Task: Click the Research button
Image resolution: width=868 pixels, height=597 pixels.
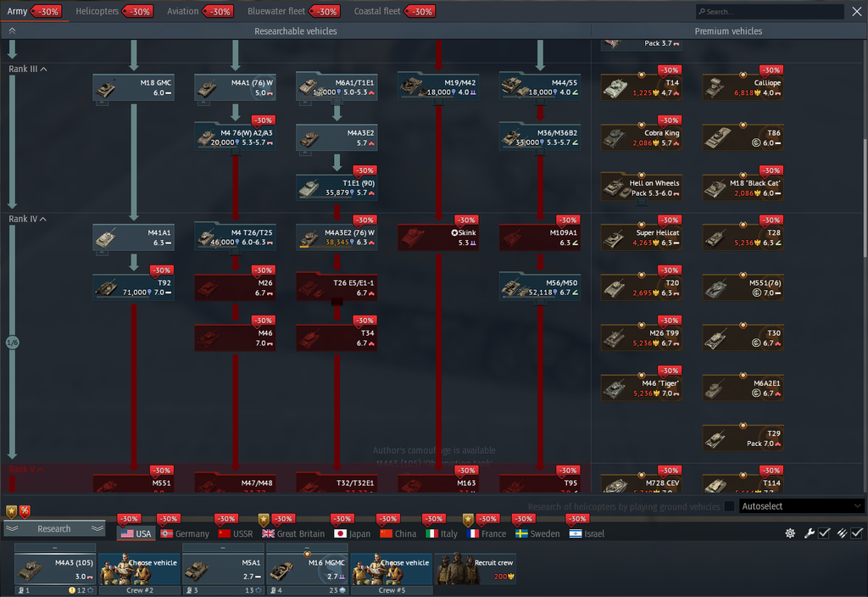Action: [x=54, y=529]
